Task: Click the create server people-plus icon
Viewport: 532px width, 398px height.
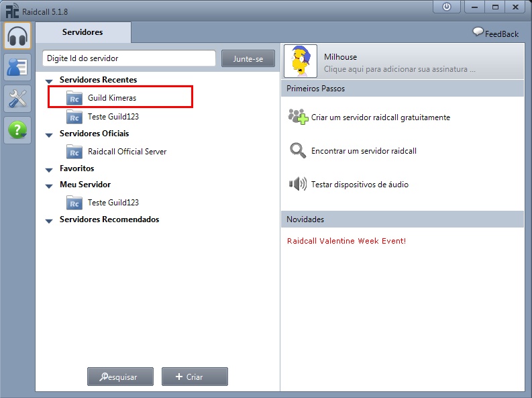Action: pos(298,117)
